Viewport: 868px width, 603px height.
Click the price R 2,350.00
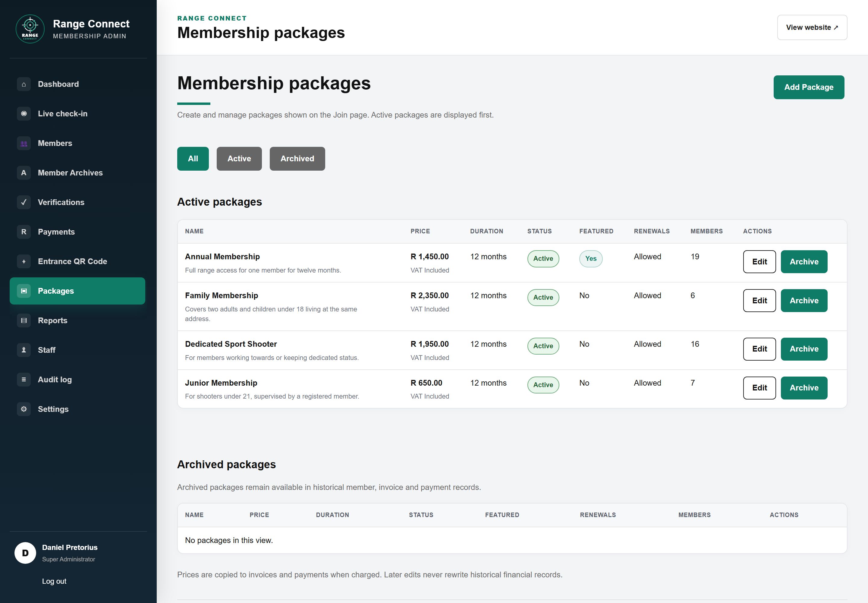[x=429, y=295]
